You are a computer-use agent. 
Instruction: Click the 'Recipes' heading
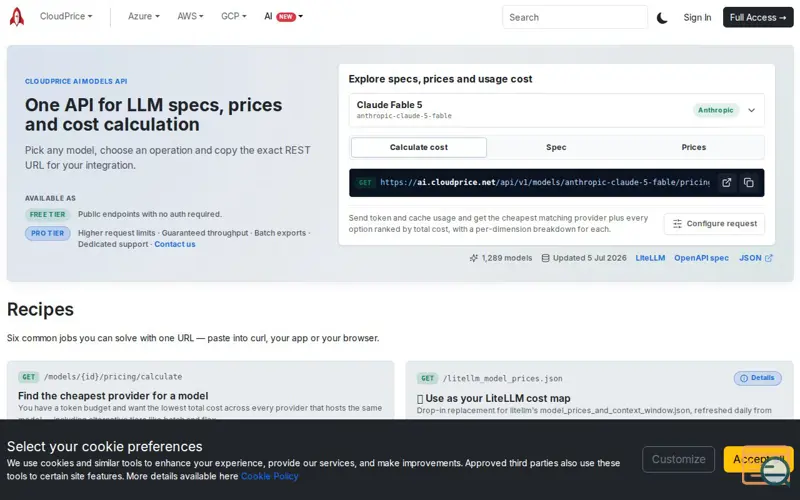40,310
